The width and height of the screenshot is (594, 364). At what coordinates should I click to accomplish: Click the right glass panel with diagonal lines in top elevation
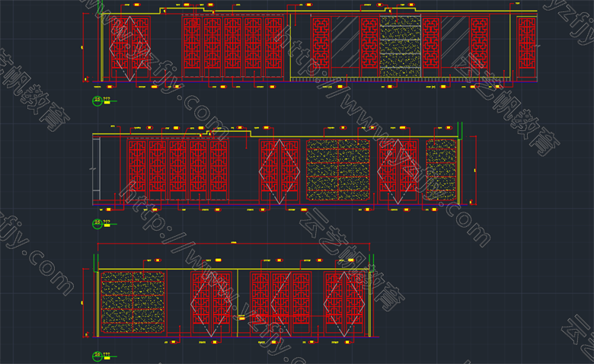tap(455, 47)
